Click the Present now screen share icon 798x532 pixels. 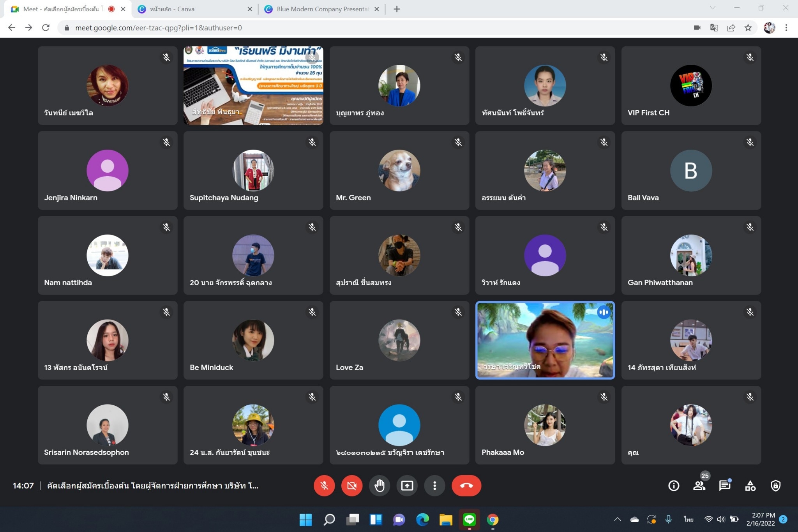coord(407,486)
